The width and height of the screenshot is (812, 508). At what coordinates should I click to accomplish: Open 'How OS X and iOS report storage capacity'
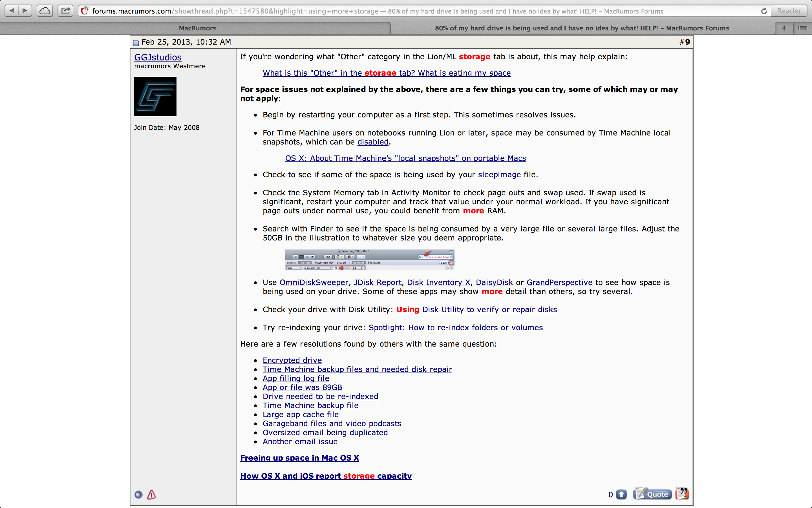tap(326, 476)
